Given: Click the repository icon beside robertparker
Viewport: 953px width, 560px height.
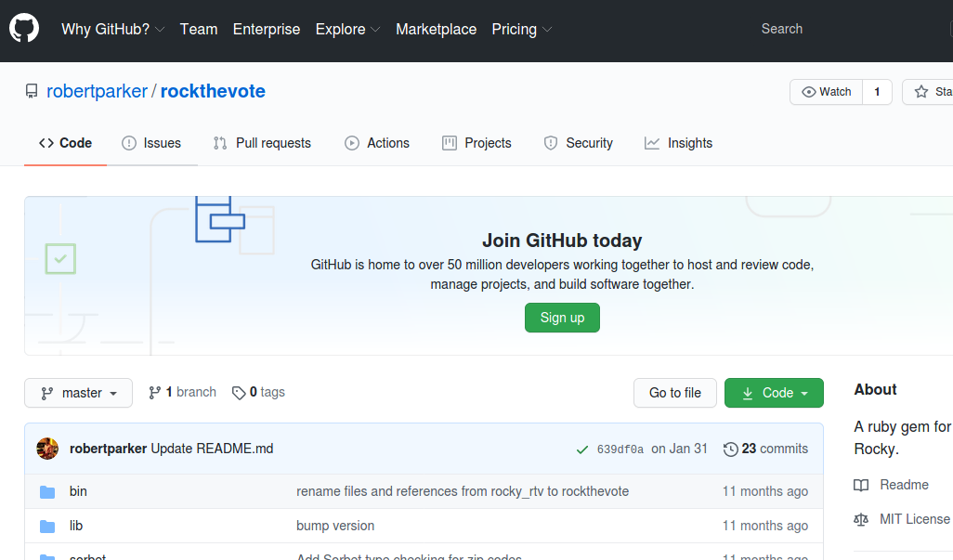Looking at the screenshot, I should click(32, 91).
